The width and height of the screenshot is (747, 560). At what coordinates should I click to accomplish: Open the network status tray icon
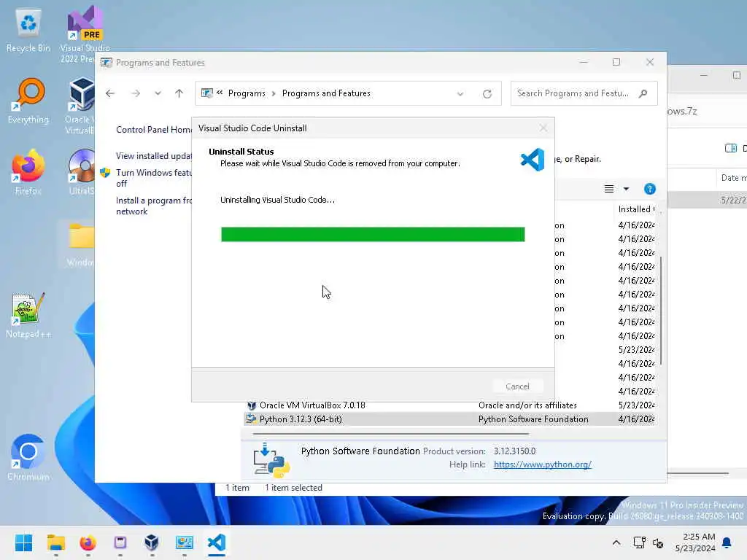click(639, 542)
